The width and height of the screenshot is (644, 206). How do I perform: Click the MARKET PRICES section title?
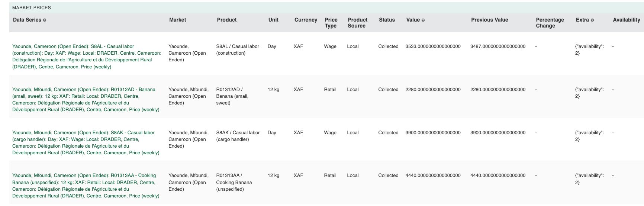coord(32,7)
